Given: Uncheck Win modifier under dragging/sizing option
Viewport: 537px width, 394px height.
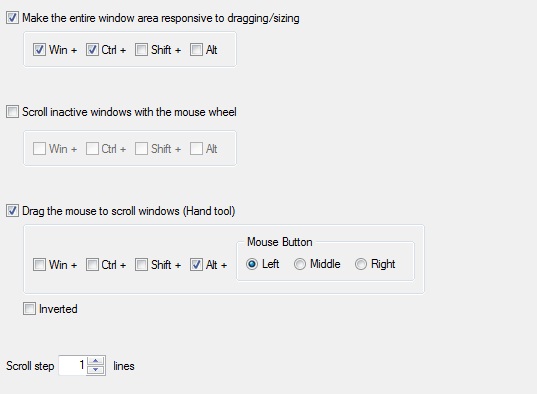Looking at the screenshot, I should pos(39,50).
